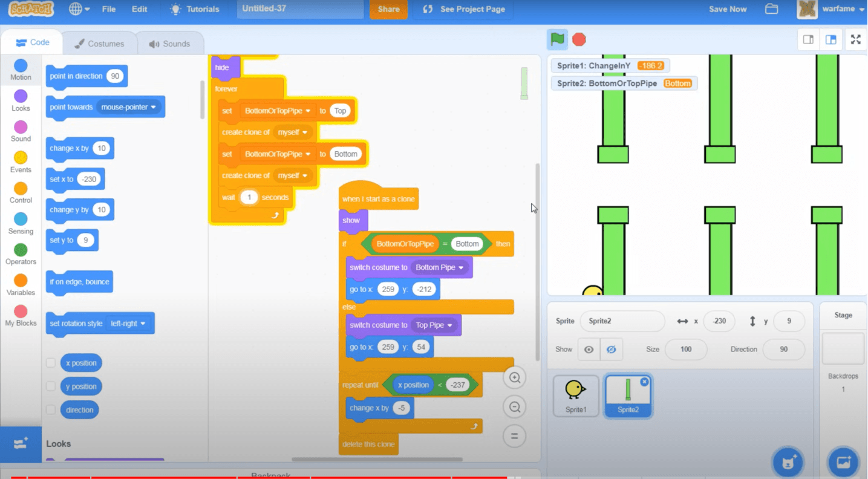Screen dimensions: 868x479
Task: Click the workspace vertical scrollbar
Action: [537, 261]
